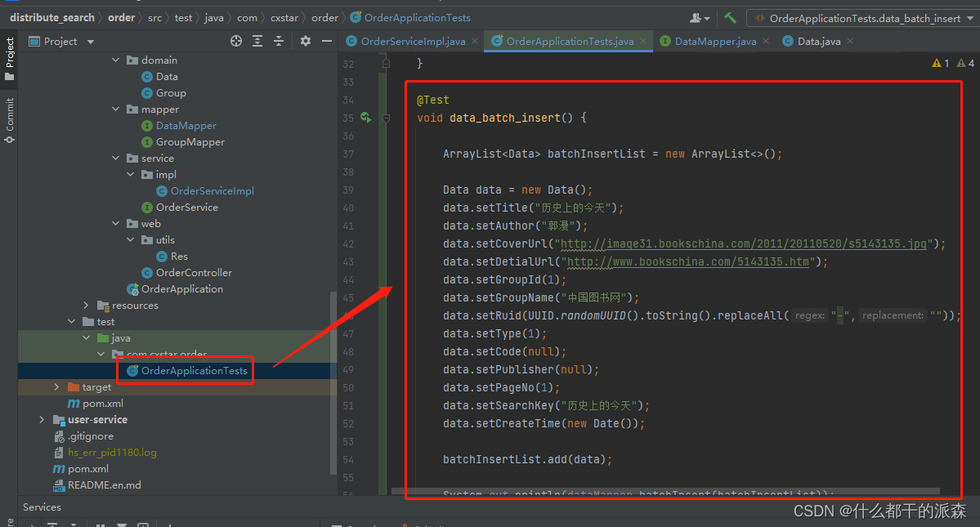Click the expand all icon in Project panel

(x=257, y=41)
